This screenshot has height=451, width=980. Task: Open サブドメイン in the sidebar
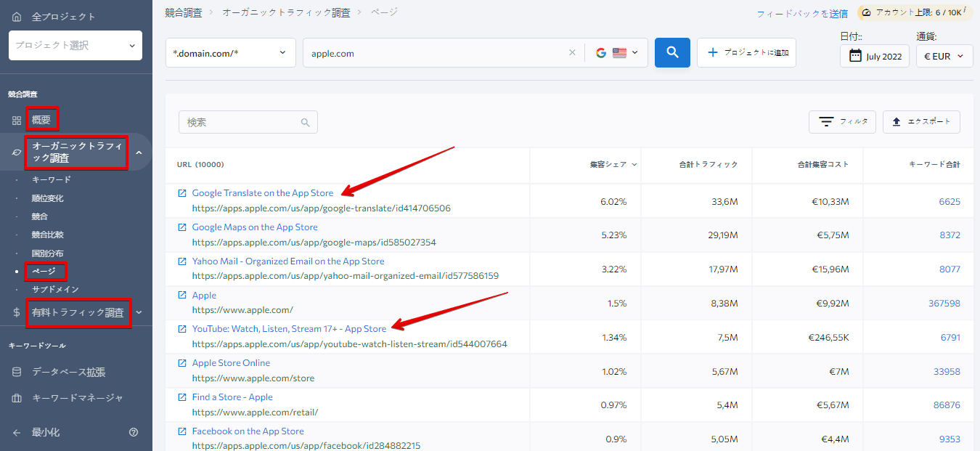tap(55, 289)
